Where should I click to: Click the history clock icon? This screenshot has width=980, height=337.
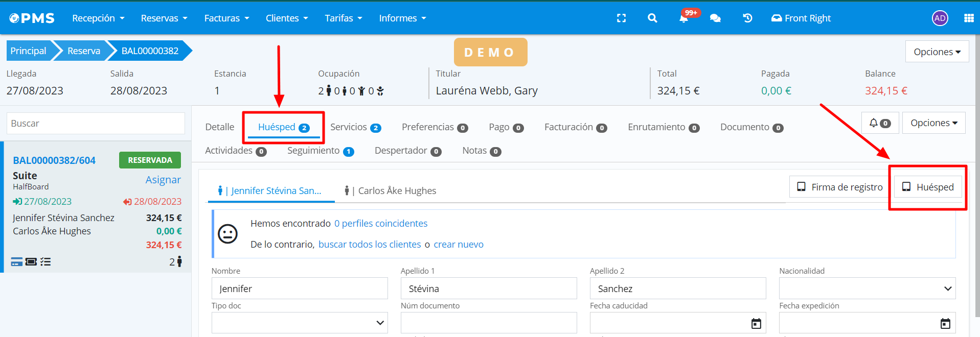coord(747,18)
